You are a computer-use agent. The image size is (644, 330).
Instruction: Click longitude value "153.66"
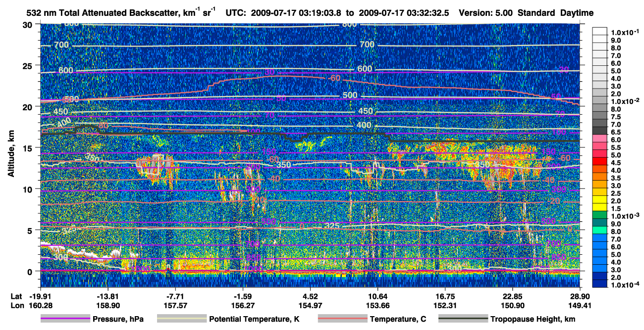pyautogui.click(x=377, y=305)
